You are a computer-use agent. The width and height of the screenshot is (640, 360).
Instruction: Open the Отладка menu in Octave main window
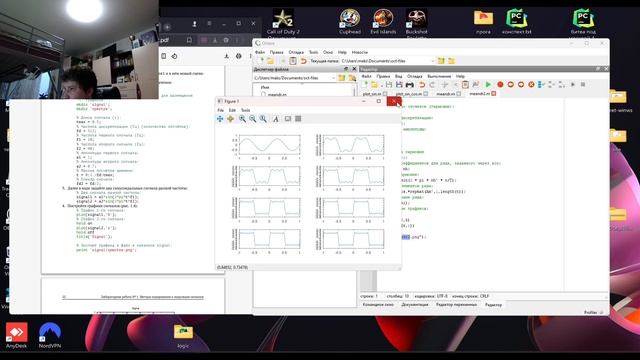(x=296, y=52)
